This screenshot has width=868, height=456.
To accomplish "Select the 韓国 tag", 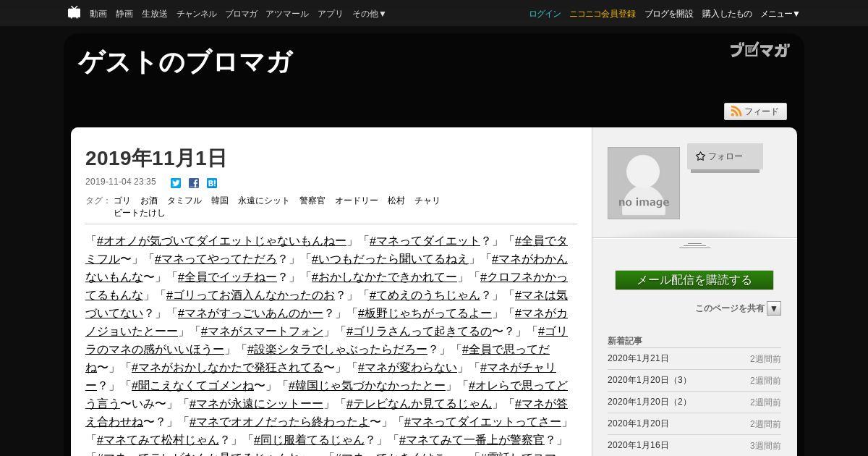I will [220, 200].
